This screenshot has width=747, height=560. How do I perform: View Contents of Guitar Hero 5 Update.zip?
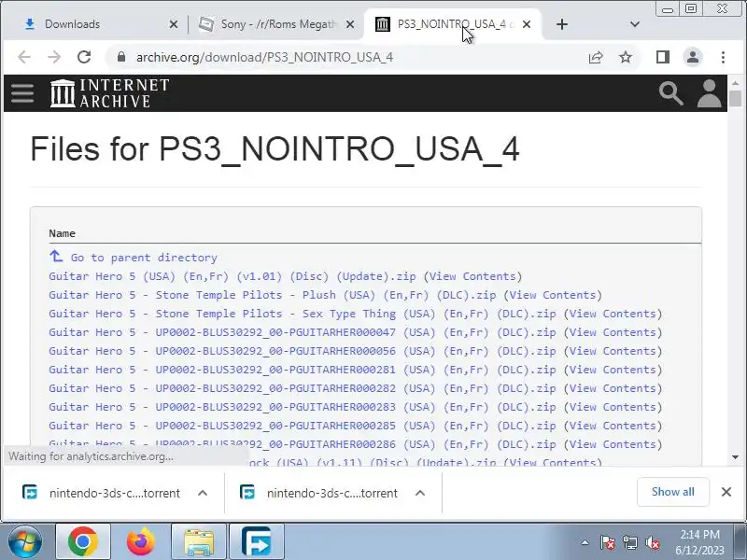point(472,276)
